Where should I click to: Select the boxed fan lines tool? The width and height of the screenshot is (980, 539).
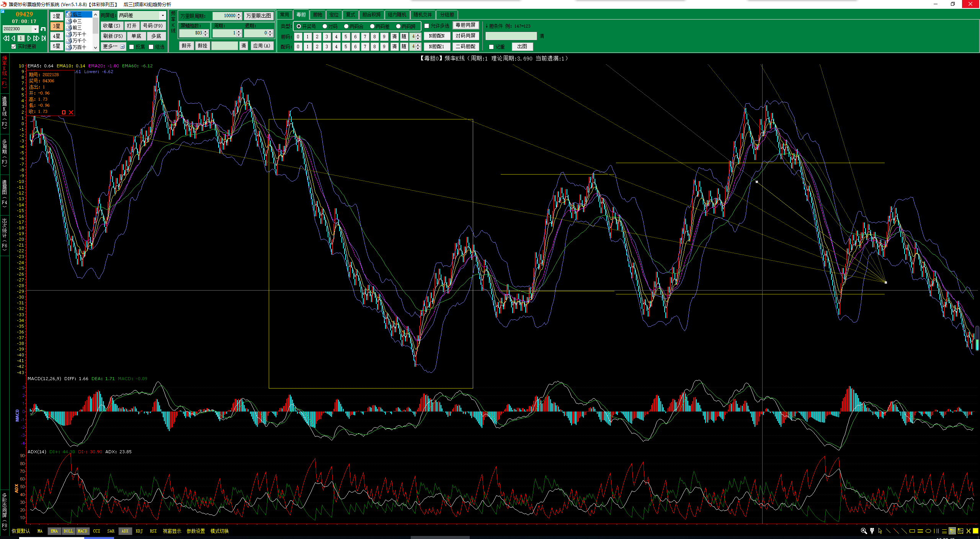[960, 531]
